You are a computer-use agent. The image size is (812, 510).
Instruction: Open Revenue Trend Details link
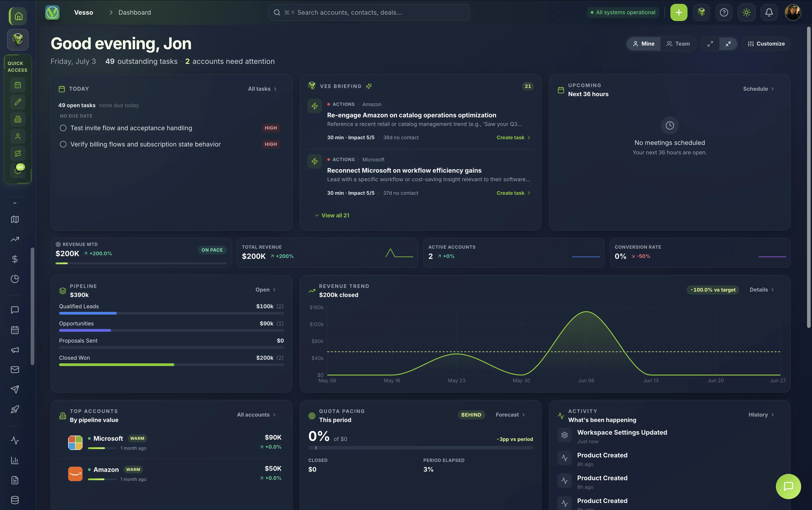tap(761, 290)
